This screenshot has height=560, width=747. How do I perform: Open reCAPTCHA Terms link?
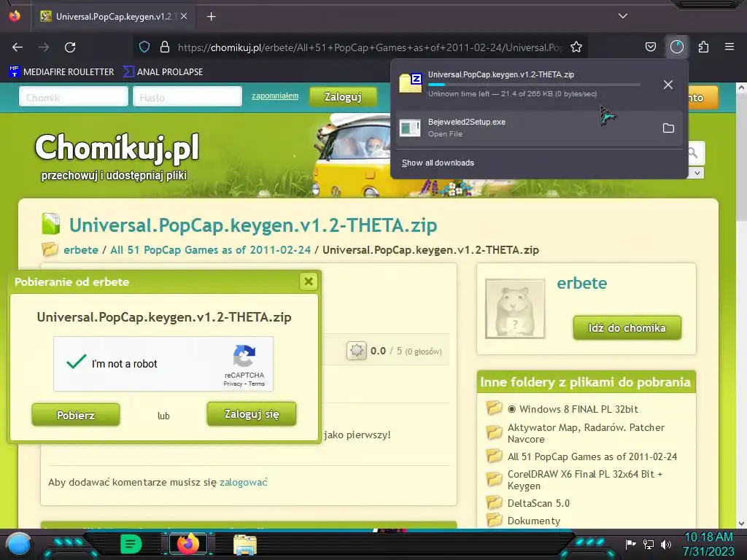(256, 384)
